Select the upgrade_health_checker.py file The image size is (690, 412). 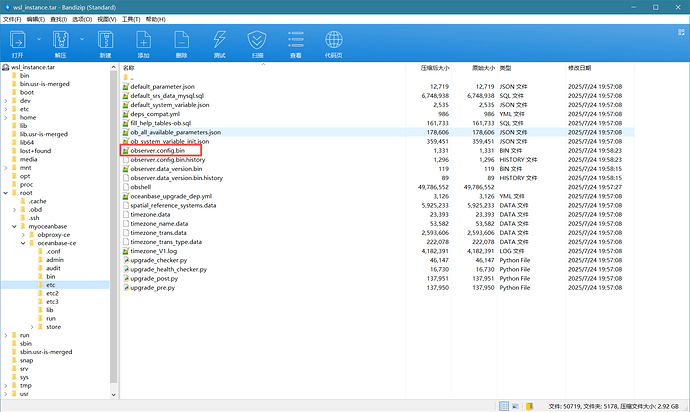(169, 269)
